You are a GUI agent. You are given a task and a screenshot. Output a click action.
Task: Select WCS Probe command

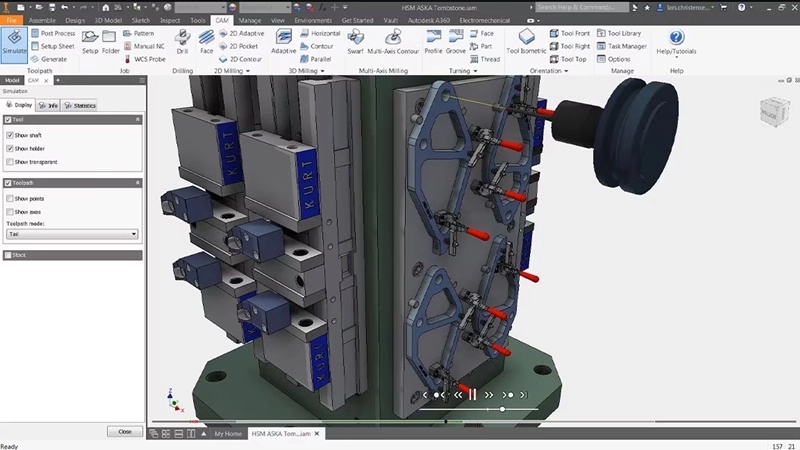click(144, 59)
